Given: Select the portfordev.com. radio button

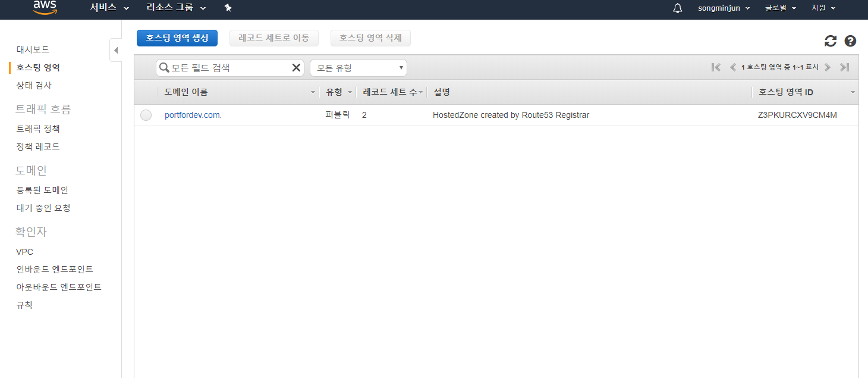Looking at the screenshot, I should coord(146,115).
